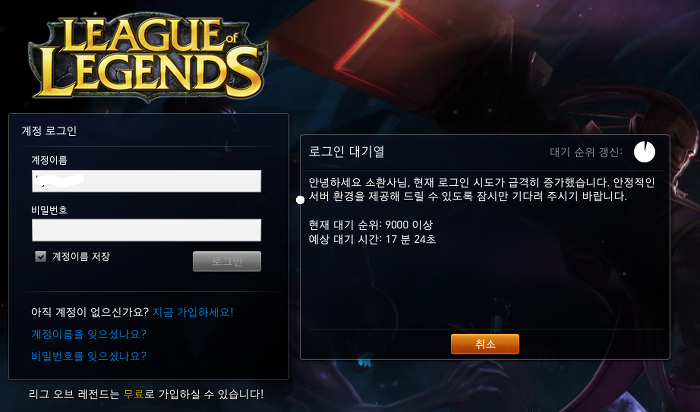Viewport: 700px width, 412px height.
Task: Click the queue refresh countdown pie icon
Action: pos(644,152)
